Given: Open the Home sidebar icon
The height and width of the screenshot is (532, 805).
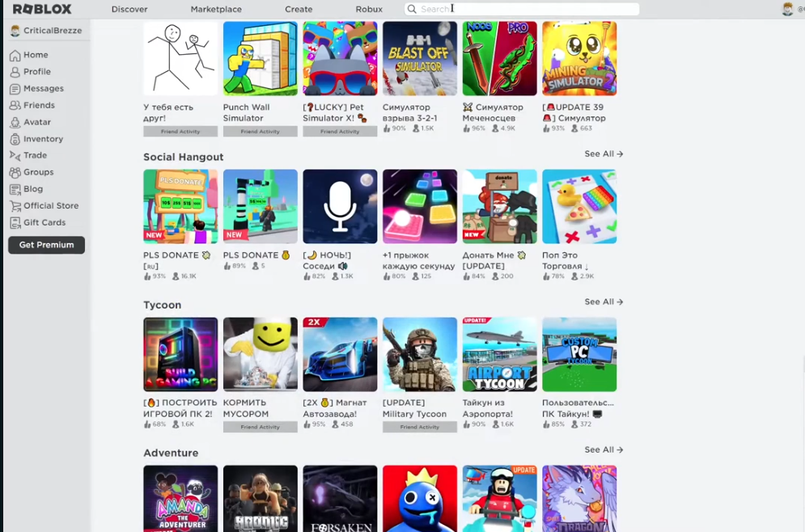Looking at the screenshot, I should coord(15,56).
